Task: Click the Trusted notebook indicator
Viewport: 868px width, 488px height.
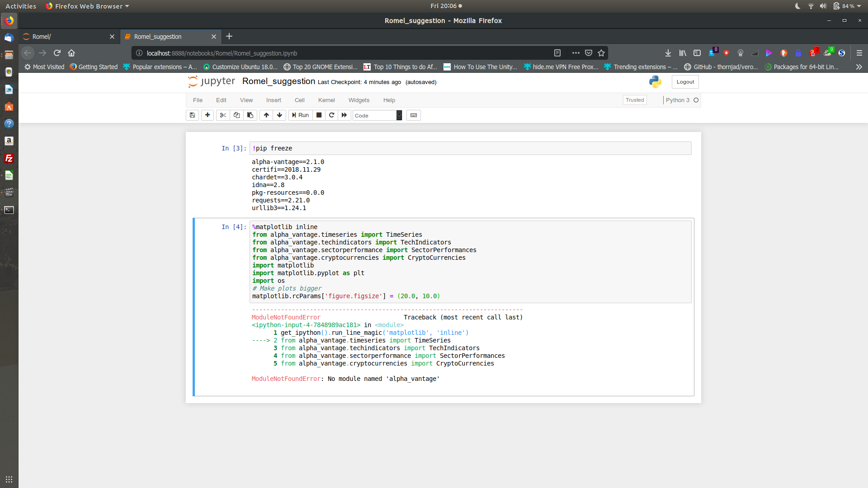Action: (x=635, y=100)
